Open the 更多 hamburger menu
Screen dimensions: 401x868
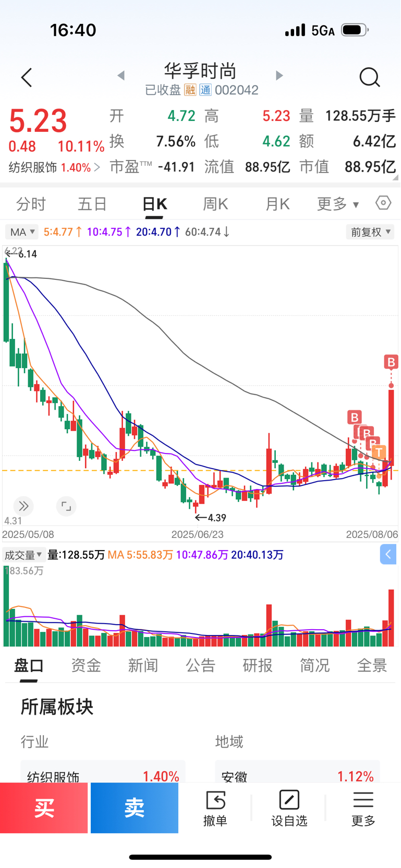363,808
